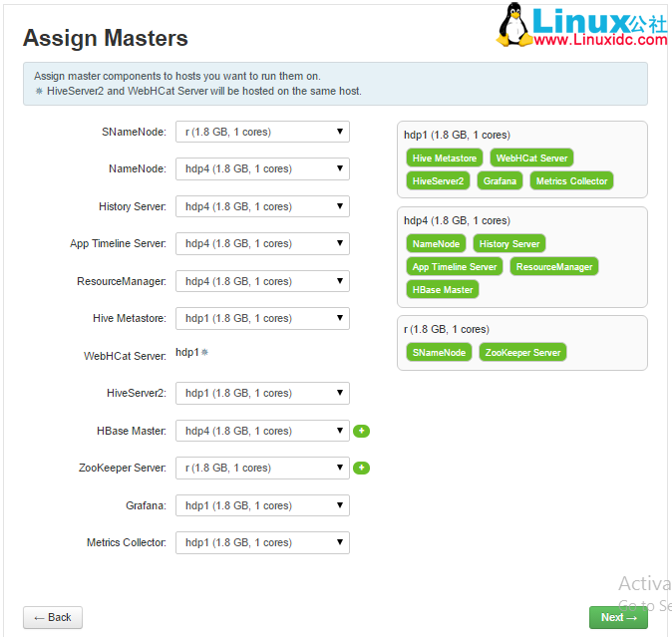672x637 pixels.
Task: Click the ZooKeeper Server tag under host r
Action: click(522, 352)
